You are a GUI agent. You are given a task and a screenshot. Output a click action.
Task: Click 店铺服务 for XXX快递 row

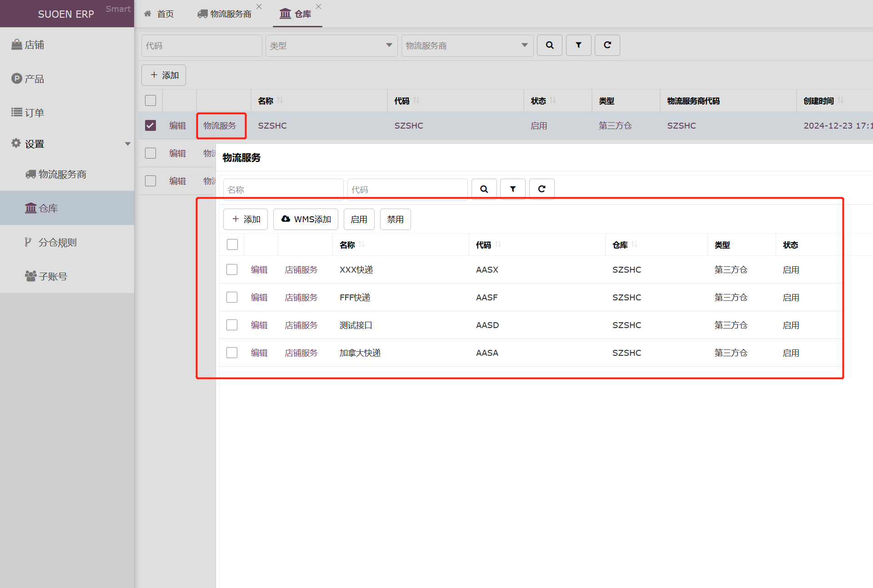pos(301,269)
